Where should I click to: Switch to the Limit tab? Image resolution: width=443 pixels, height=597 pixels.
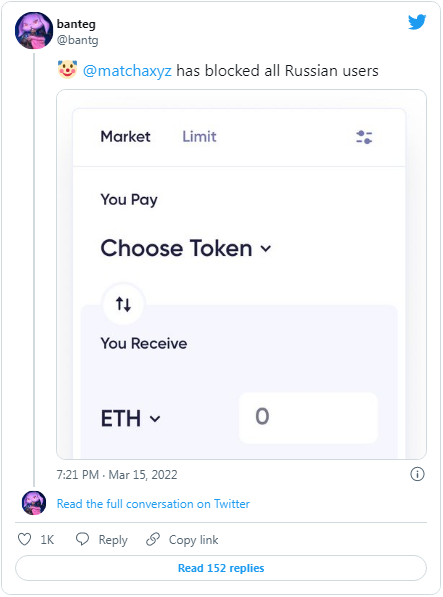199,137
